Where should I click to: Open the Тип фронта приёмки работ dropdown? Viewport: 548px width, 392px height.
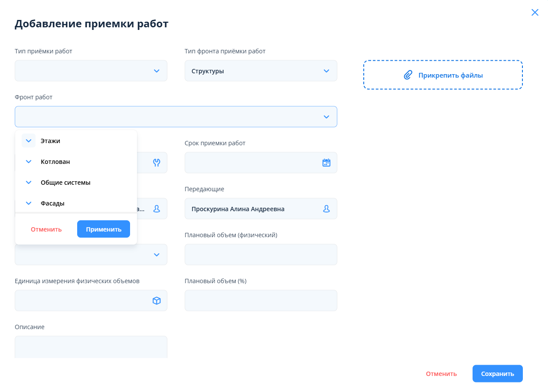tap(326, 71)
